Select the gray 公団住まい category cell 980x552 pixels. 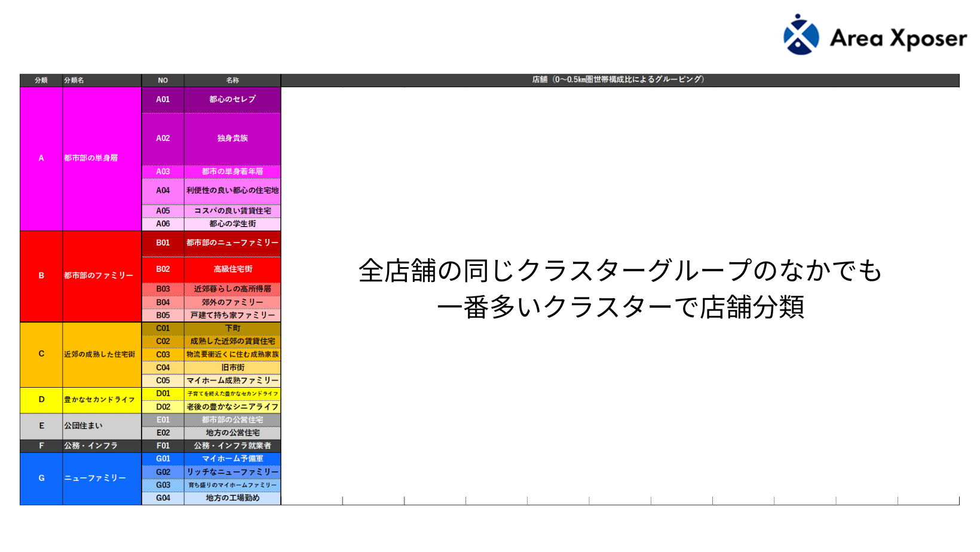coord(100,426)
